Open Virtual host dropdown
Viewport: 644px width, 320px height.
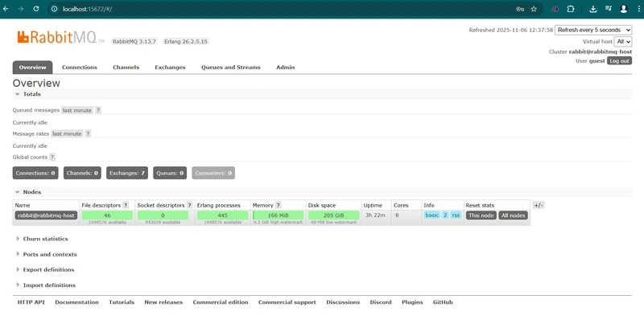(622, 42)
